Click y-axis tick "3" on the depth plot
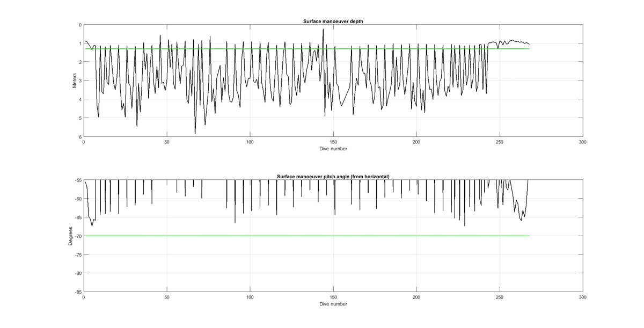The width and height of the screenshot is (644, 328). click(x=80, y=81)
